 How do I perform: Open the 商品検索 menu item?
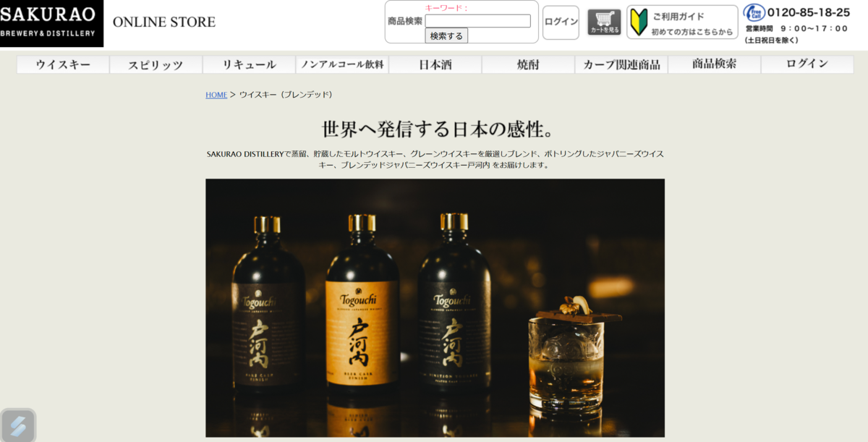715,64
